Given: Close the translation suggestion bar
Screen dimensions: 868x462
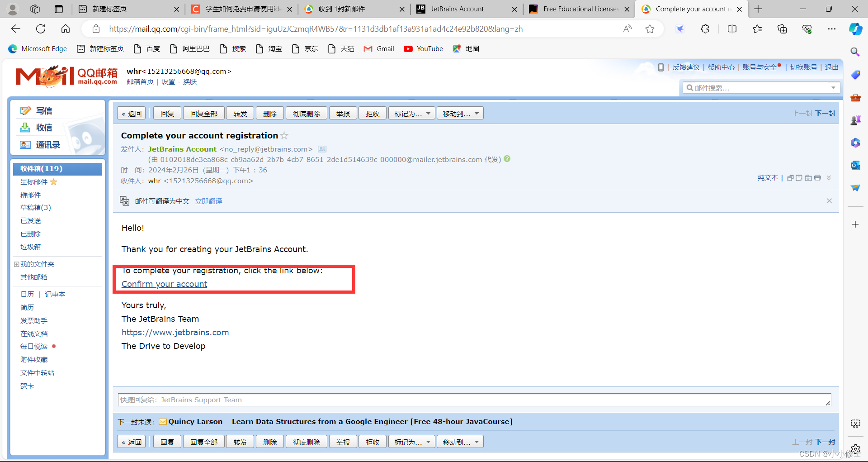Looking at the screenshot, I should [829, 201].
